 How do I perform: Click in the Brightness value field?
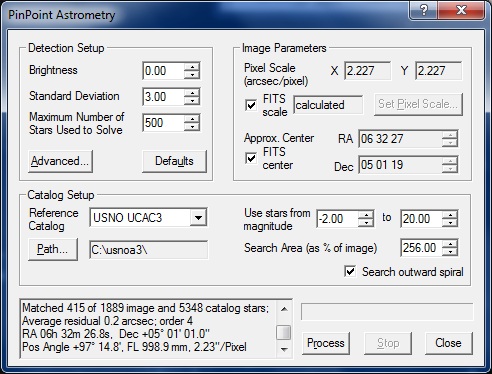pos(163,71)
